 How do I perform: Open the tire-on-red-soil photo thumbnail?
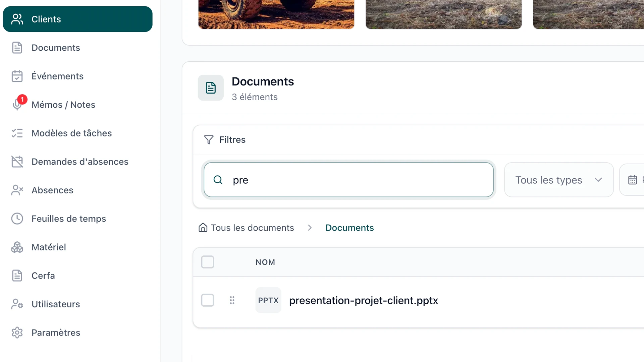[x=276, y=14]
